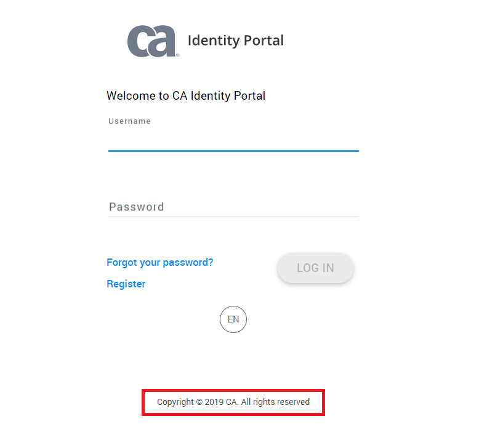Click into the Password field
487x448 pixels.
pos(233,207)
